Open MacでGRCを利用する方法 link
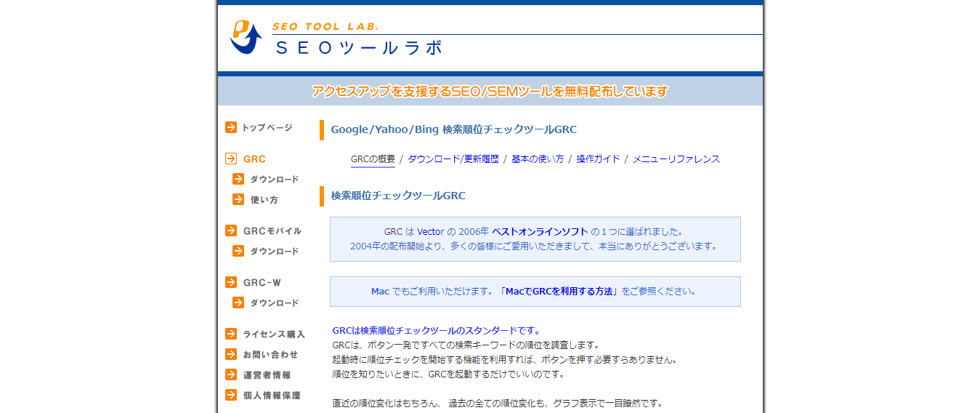Image resolution: width=980 pixels, height=413 pixels. point(559,291)
